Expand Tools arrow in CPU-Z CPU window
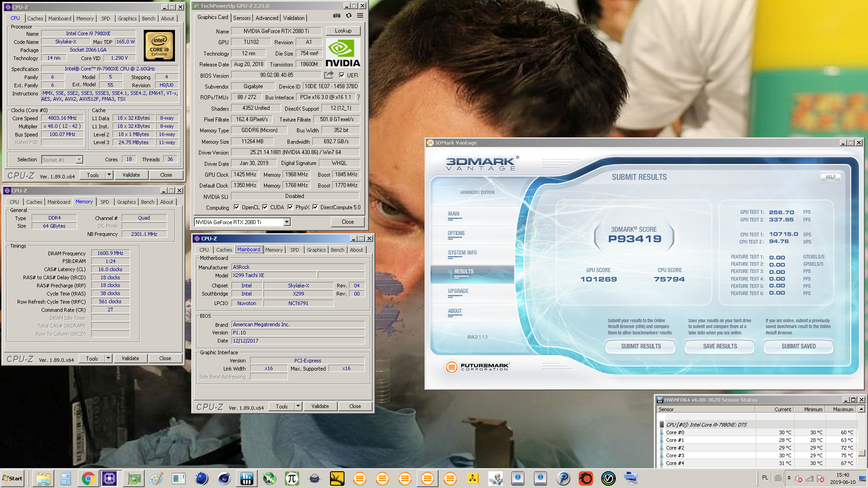Image resolution: width=868 pixels, height=488 pixels. coord(109,175)
